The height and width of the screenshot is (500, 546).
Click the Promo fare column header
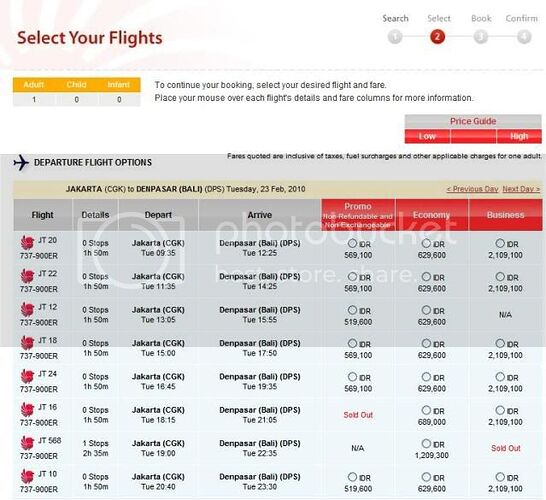pos(358,215)
